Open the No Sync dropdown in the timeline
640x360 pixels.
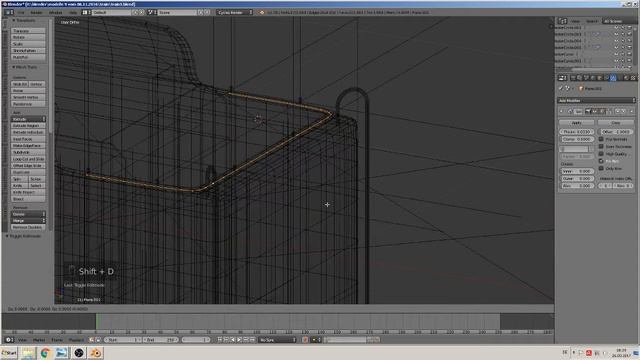(x=278, y=340)
